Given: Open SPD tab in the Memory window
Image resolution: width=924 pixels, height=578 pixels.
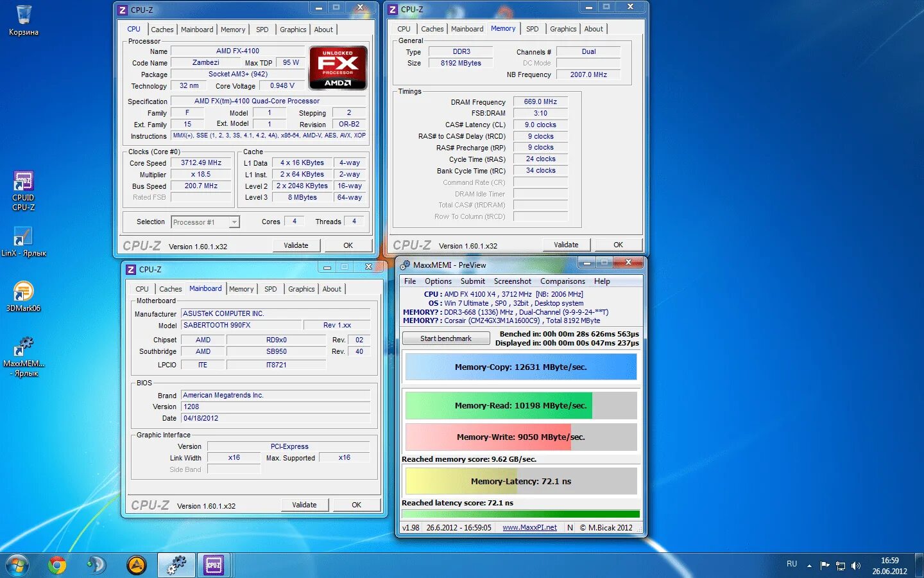Looking at the screenshot, I should click(x=533, y=29).
